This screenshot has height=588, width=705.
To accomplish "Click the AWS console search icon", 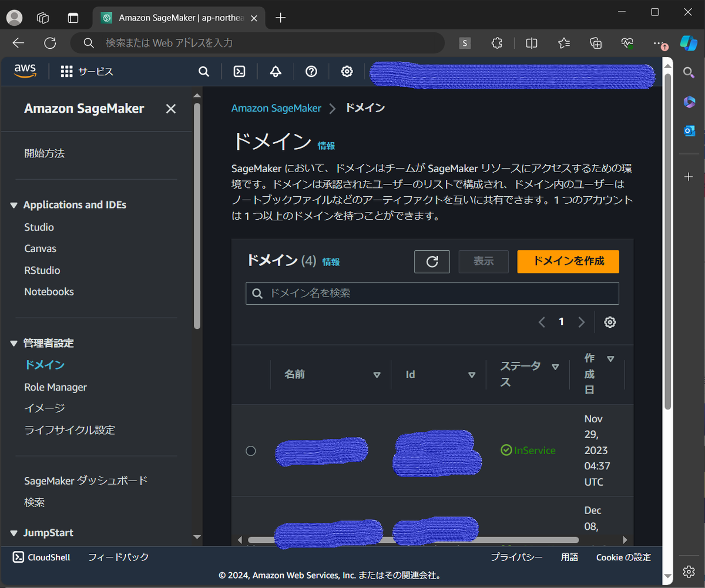I will point(204,72).
